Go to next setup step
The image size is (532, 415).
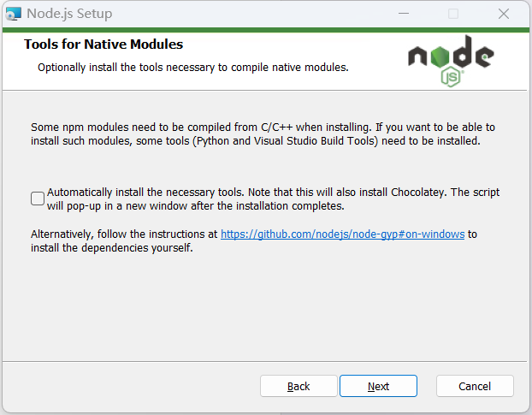coord(378,386)
